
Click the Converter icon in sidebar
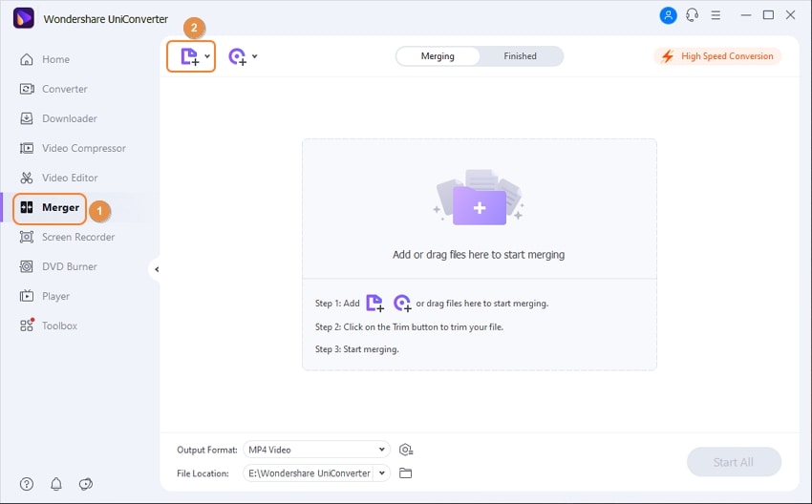(x=27, y=89)
